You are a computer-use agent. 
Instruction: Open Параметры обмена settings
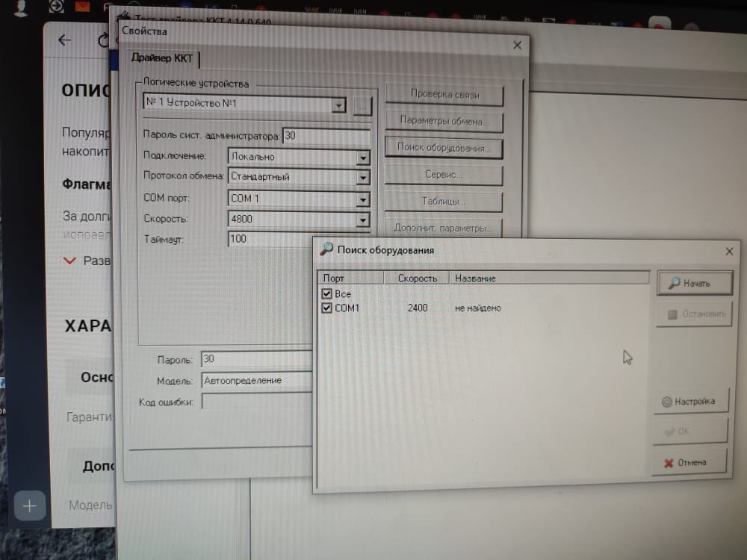444,121
